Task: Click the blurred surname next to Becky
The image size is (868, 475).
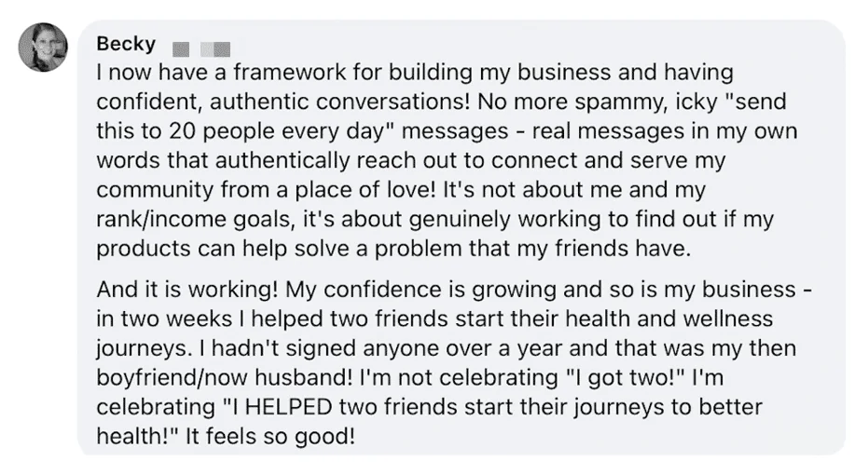Action: [201, 49]
